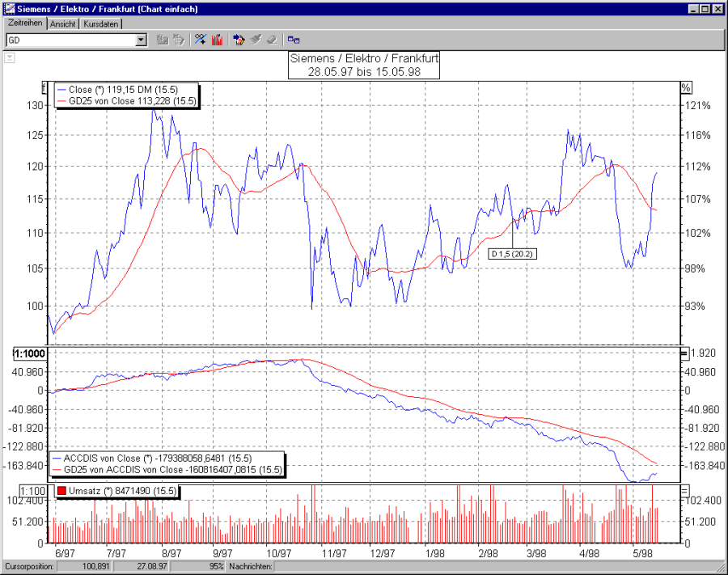This screenshot has width=728, height=575.
Task: Switch to the Kursdaten tab
Action: click(100, 23)
